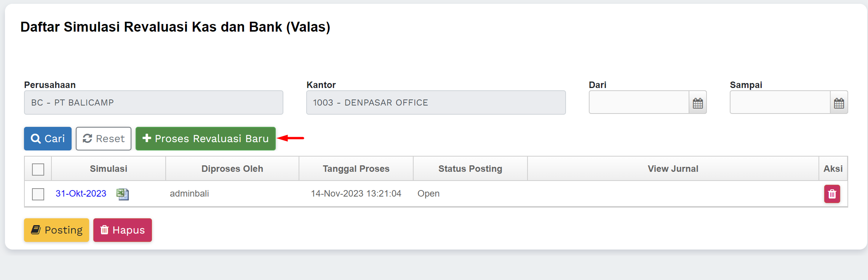
Task: Click the yellow Posting button
Action: pyautogui.click(x=56, y=230)
